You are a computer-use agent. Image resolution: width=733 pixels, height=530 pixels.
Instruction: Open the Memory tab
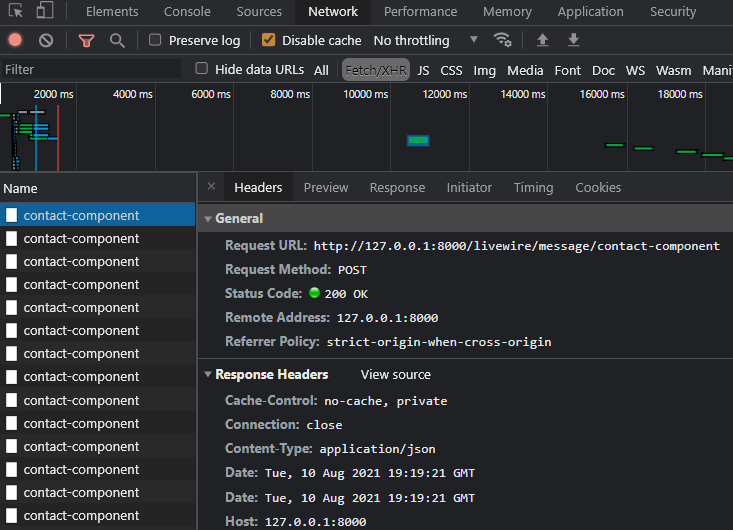(x=507, y=12)
